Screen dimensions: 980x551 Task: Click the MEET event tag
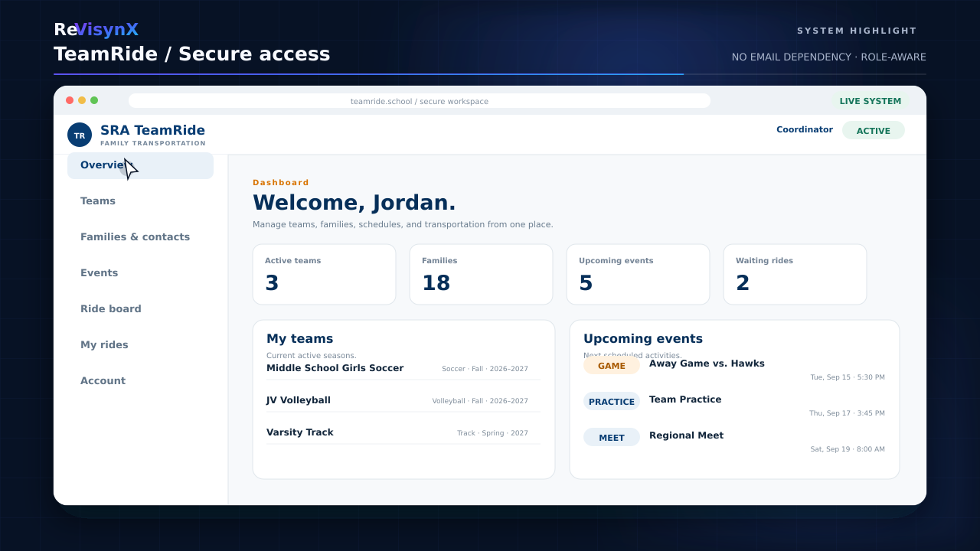612,438
